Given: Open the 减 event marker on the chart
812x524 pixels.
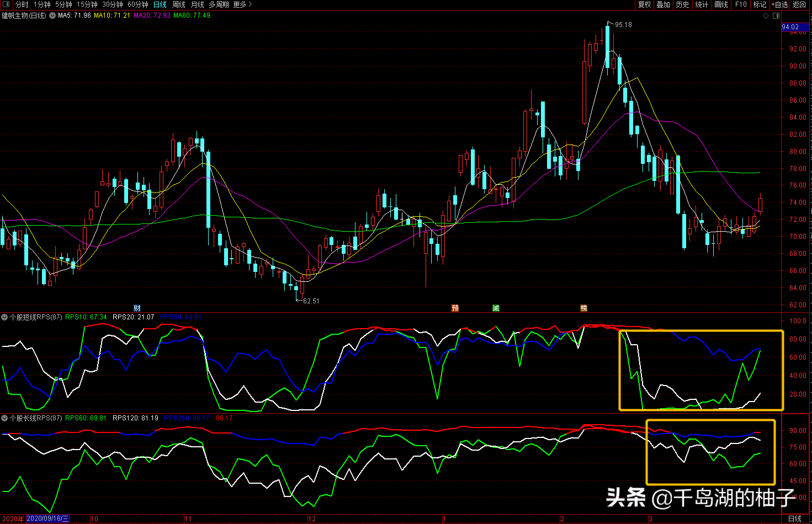Looking at the screenshot, I should point(496,308).
